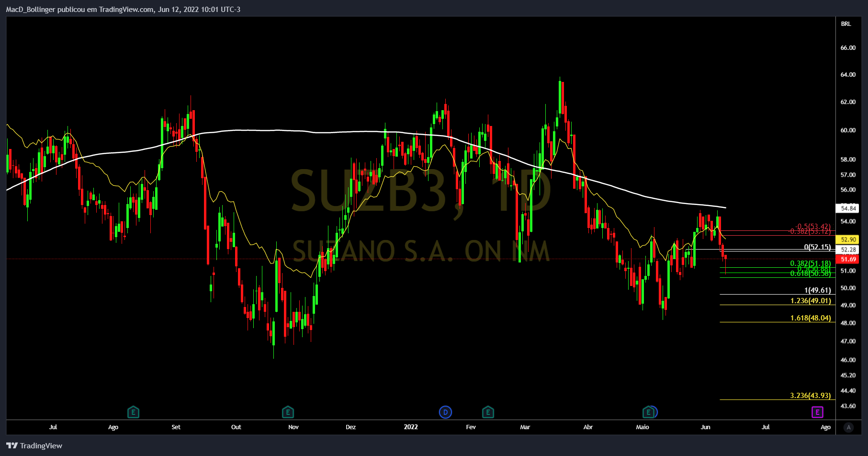Click the Set month label on time axis

[x=176, y=427]
